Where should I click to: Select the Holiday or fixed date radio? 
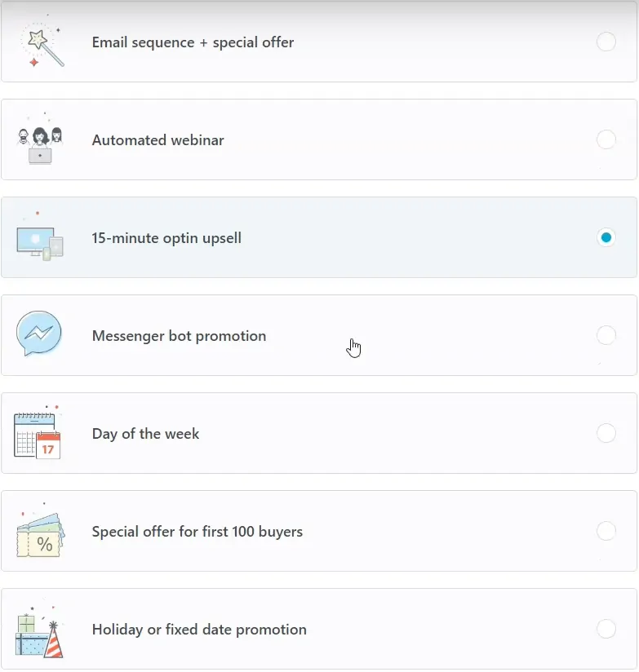pyautogui.click(x=606, y=629)
